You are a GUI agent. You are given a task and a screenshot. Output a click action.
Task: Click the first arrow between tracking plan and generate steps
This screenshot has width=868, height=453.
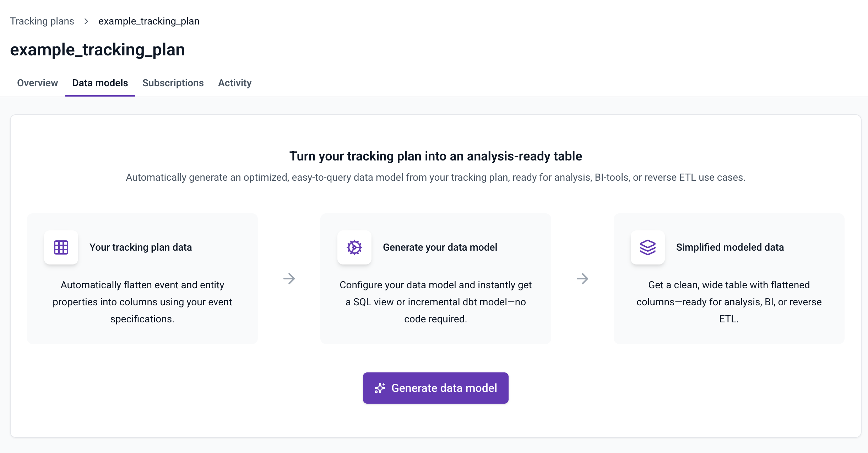coord(289,279)
